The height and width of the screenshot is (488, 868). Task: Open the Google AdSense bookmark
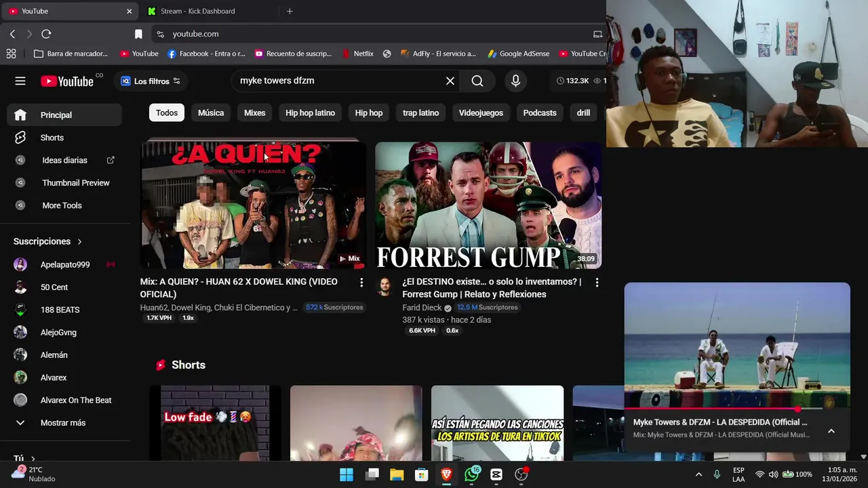519,54
